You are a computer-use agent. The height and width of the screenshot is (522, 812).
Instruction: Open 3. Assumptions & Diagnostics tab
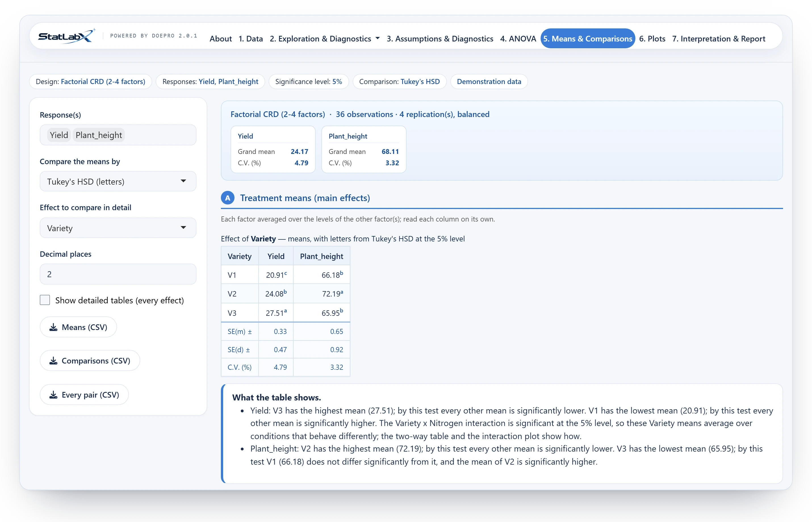point(440,39)
